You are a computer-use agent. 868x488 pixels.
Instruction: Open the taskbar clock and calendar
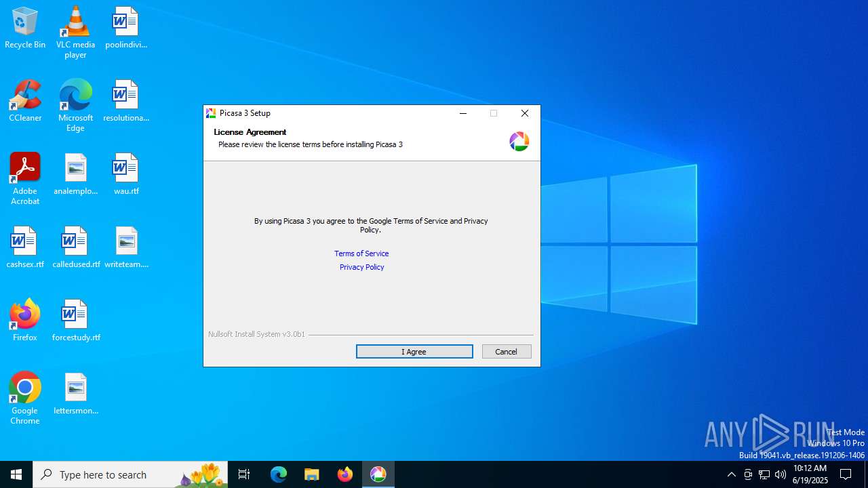(810, 474)
